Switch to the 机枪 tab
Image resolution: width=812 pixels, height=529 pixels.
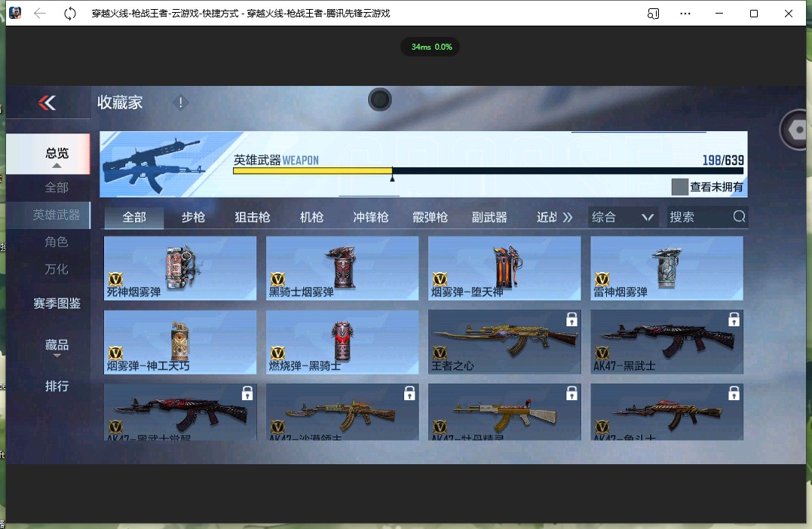pos(311,217)
